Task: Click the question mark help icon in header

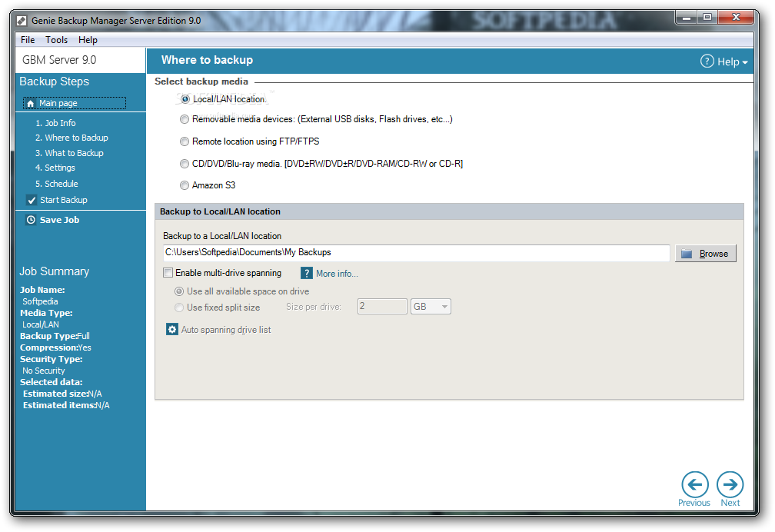Action: 707,62
